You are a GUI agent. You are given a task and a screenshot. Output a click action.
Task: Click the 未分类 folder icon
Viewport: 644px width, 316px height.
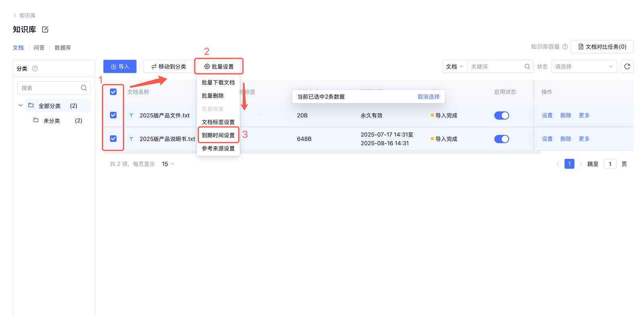click(36, 120)
